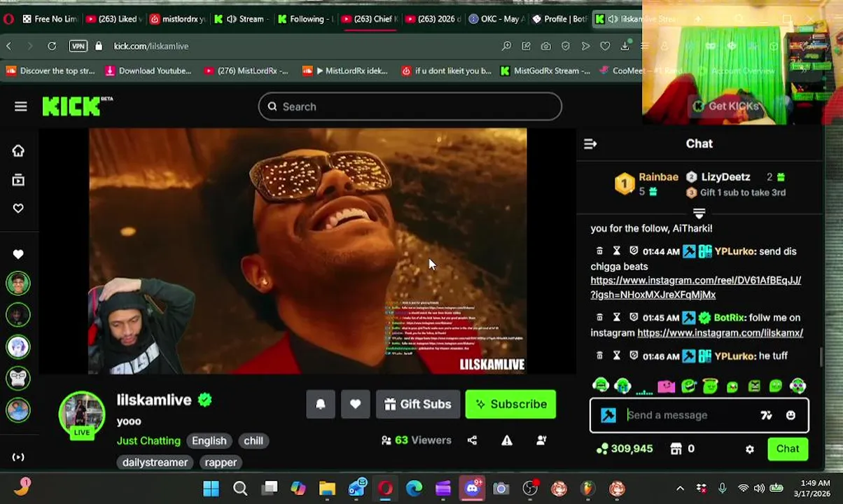
Task: Click the first green quick emote
Action: (601, 386)
